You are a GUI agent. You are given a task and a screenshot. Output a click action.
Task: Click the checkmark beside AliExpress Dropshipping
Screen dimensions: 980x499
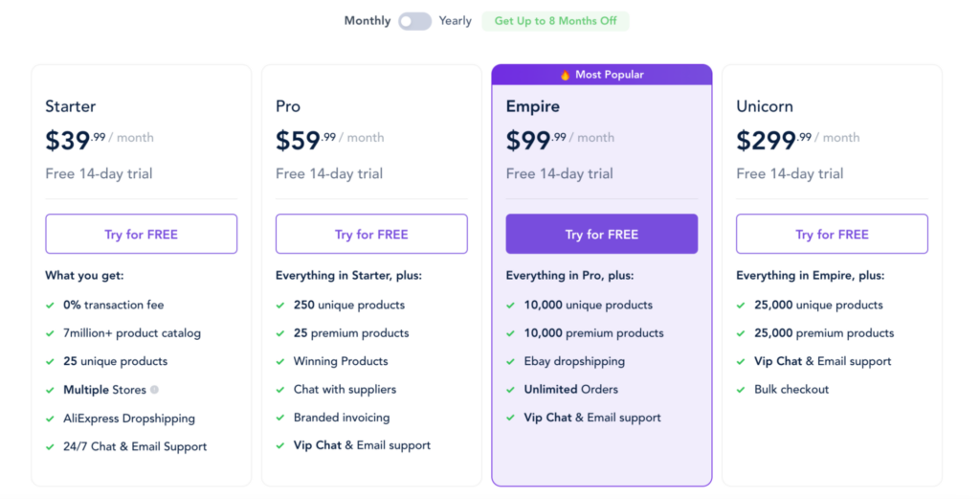[x=50, y=419]
